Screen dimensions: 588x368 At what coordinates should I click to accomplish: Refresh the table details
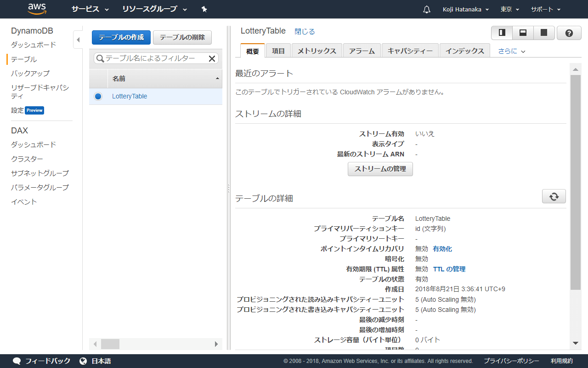(x=554, y=196)
